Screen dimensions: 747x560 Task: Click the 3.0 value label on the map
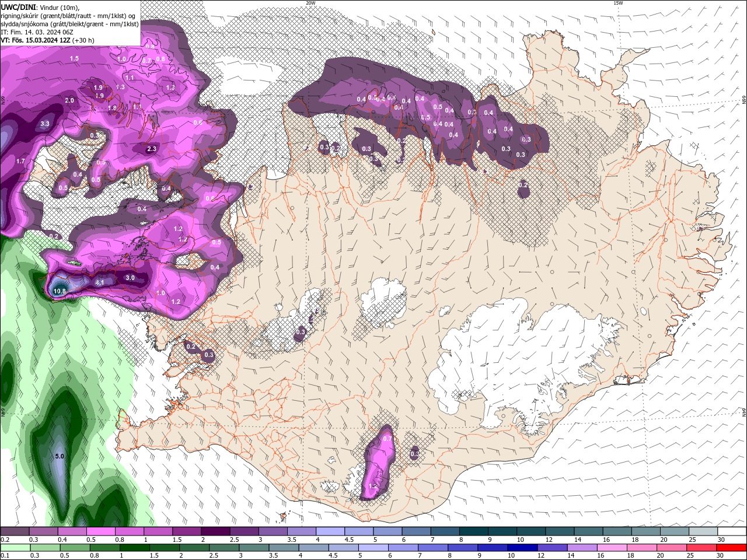click(x=130, y=278)
